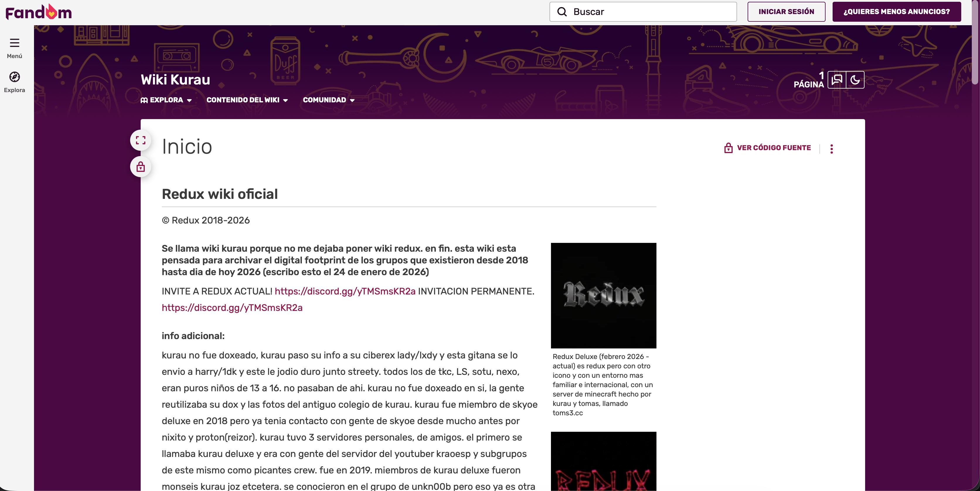This screenshot has width=980, height=491.
Task: Click the Explora compass icon
Action: pyautogui.click(x=14, y=77)
